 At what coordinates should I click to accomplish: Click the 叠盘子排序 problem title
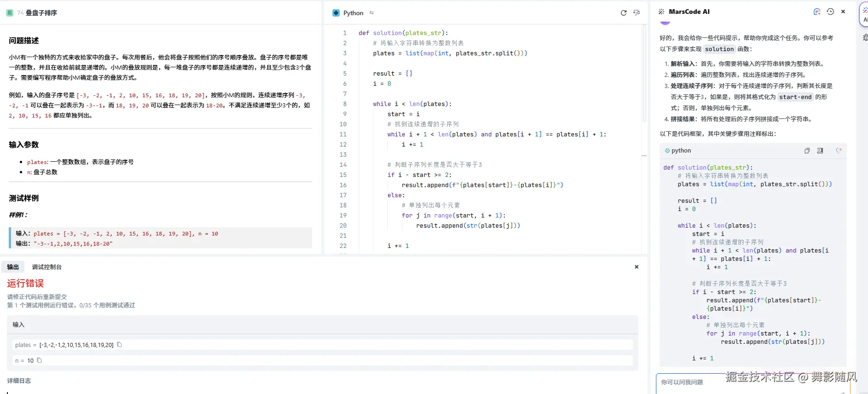tap(41, 13)
